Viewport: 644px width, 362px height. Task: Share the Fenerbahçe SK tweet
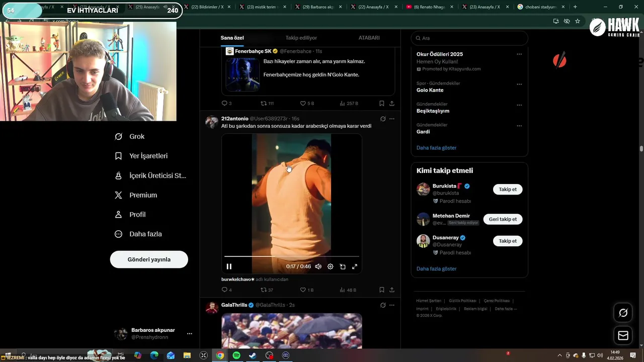(392, 103)
